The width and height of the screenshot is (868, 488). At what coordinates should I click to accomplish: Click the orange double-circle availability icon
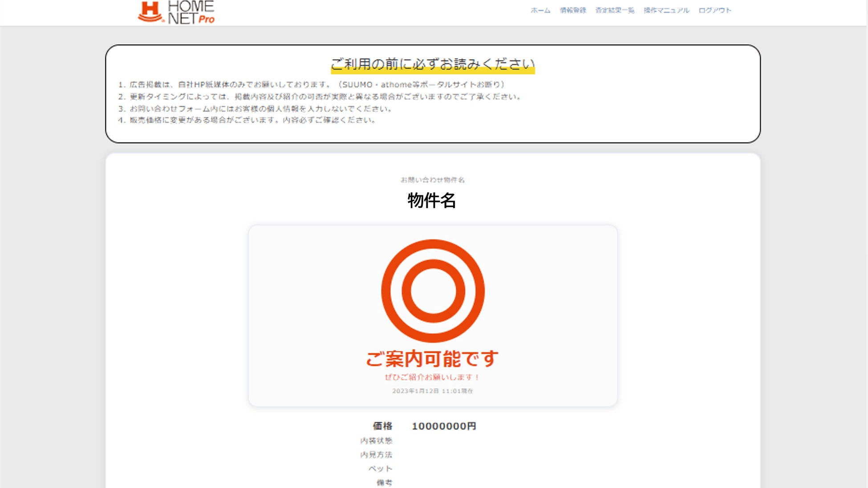433,291
